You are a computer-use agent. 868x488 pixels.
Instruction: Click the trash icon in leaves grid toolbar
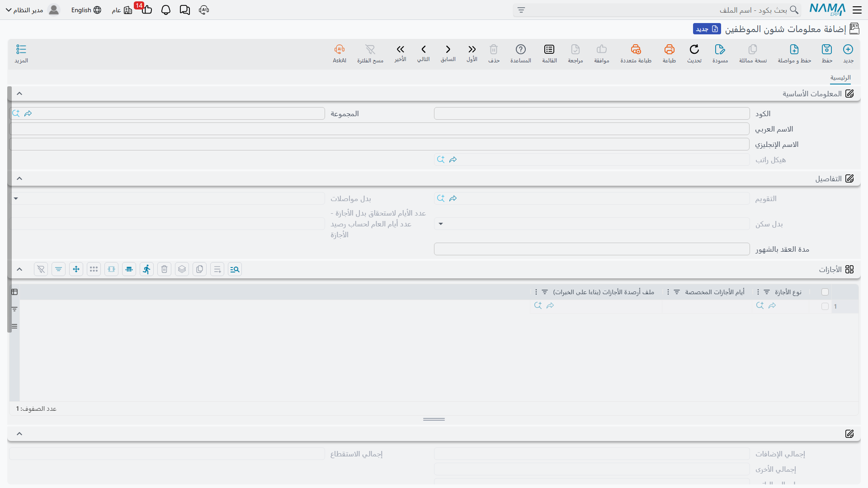(164, 269)
